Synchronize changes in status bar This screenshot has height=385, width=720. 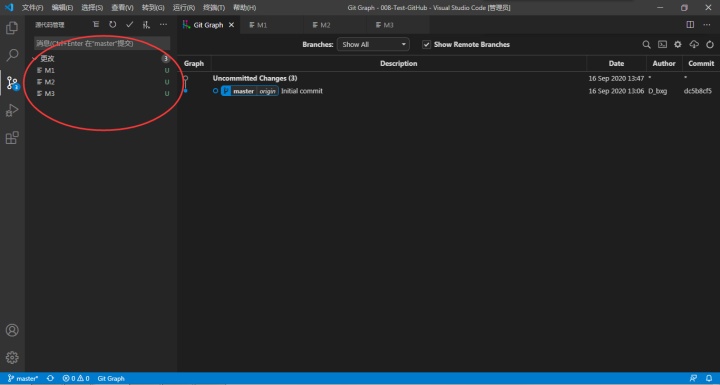pos(50,378)
